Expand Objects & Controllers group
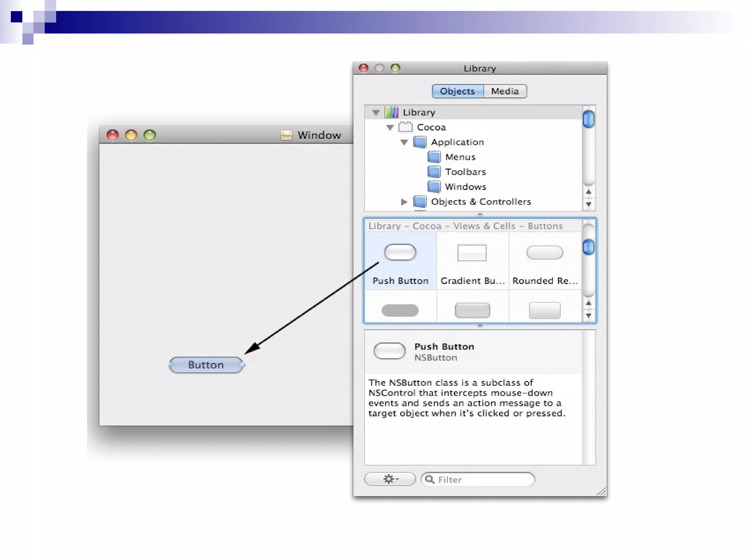Screen dimensions: 747x560 (x=404, y=202)
